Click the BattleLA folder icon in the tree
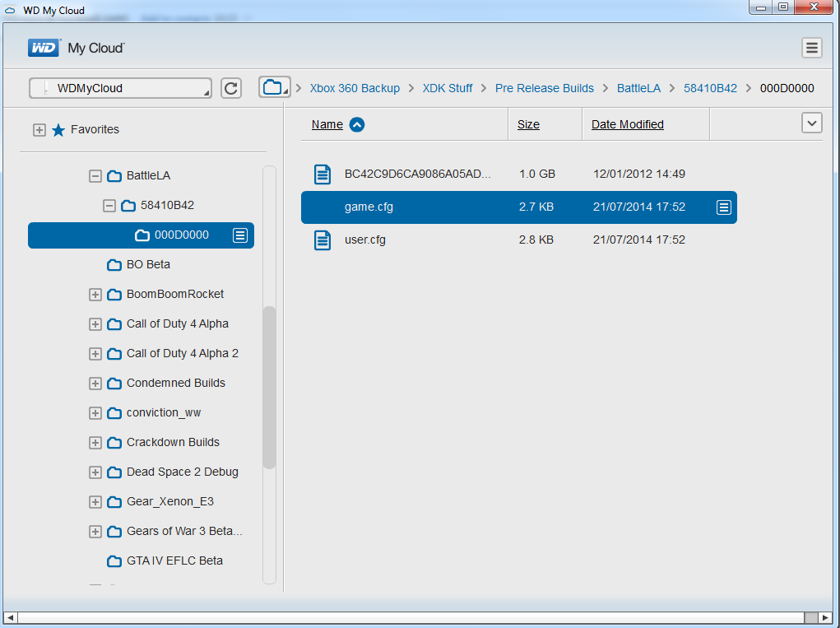The height and width of the screenshot is (628, 840). tap(114, 176)
